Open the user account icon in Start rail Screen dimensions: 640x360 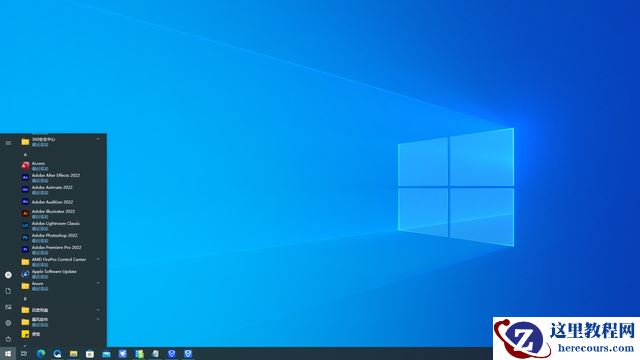click(x=8, y=275)
